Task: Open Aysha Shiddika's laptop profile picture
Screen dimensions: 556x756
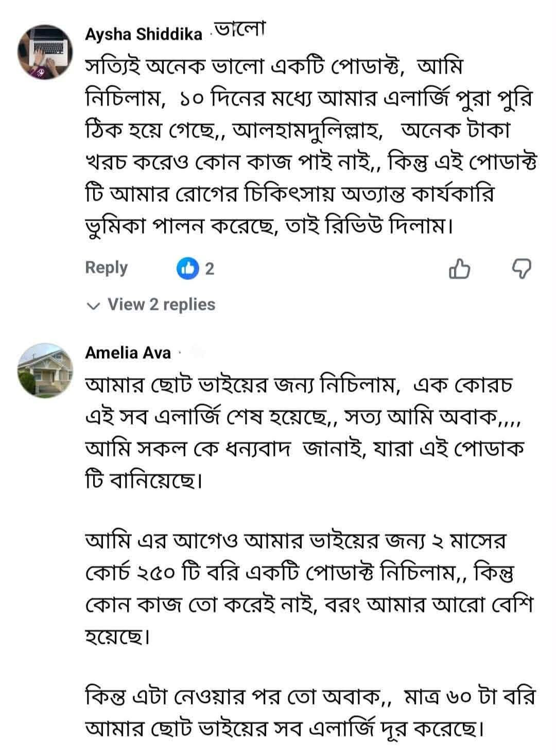Action: click(44, 52)
